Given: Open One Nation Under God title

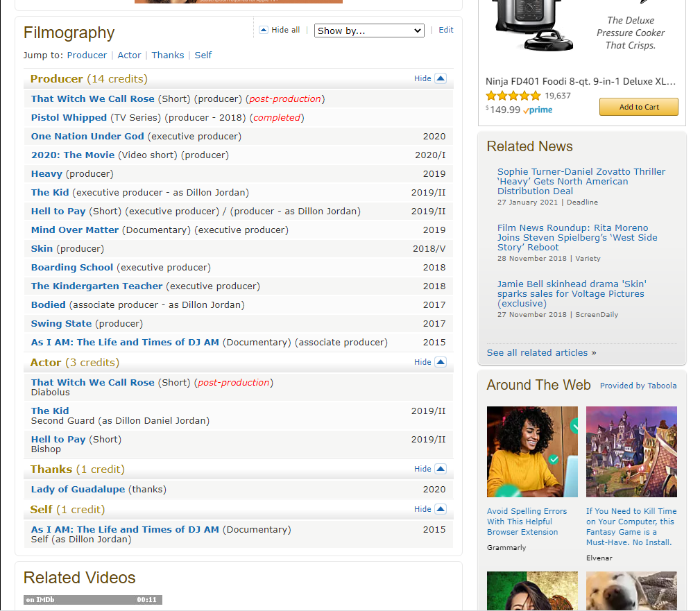Looking at the screenshot, I should click(x=87, y=136).
